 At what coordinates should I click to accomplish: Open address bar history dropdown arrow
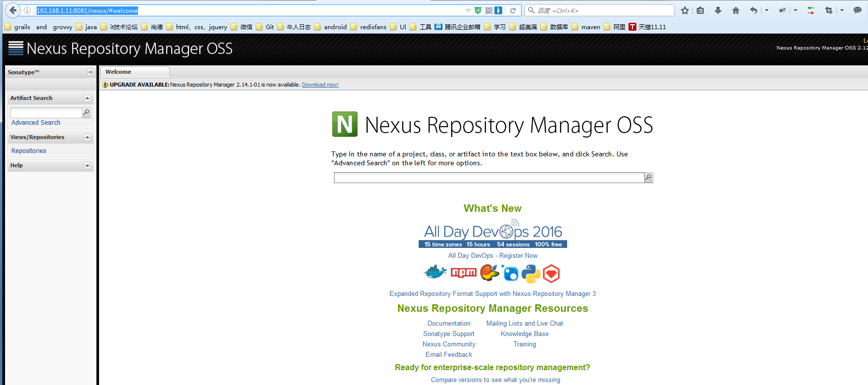468,10
